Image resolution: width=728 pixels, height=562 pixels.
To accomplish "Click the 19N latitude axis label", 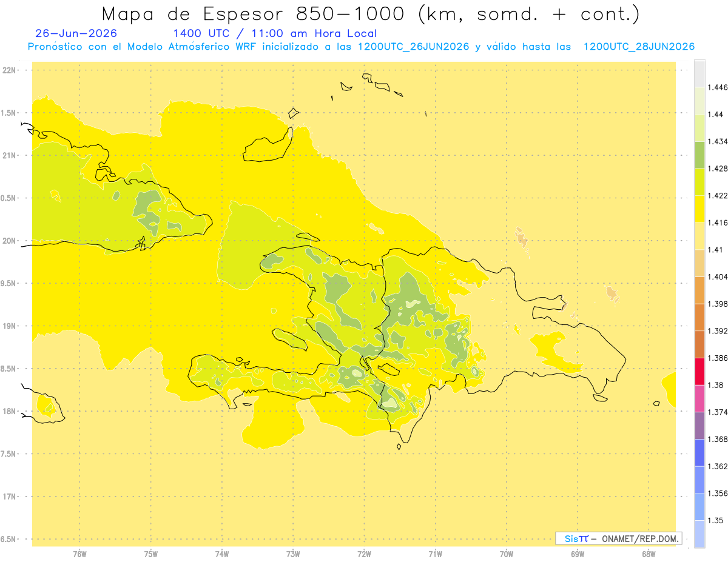I will [x=10, y=326].
